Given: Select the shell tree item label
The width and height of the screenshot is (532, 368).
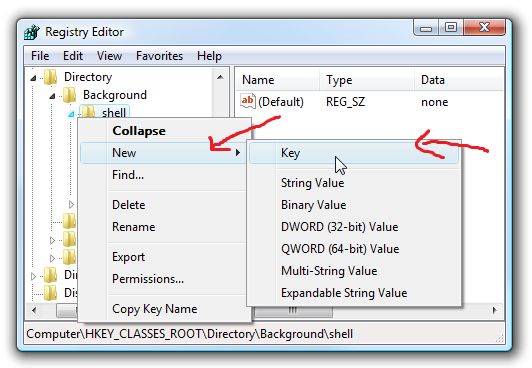Looking at the screenshot, I should [x=114, y=113].
